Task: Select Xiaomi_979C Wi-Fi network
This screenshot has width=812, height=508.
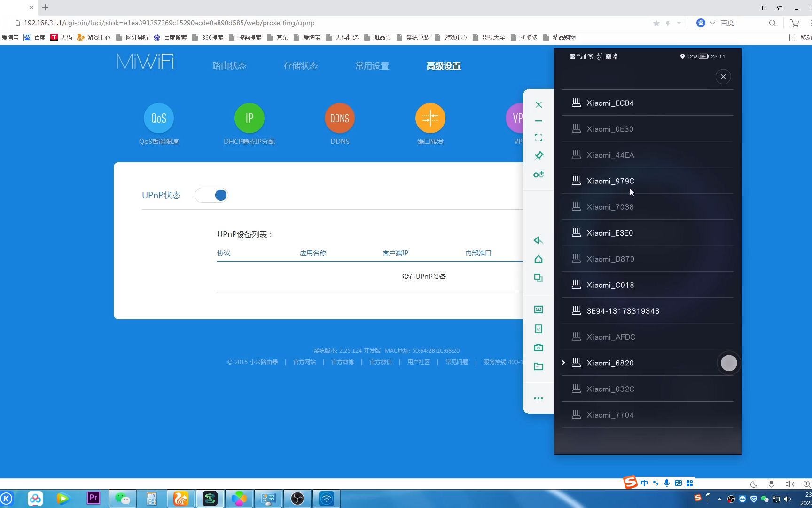Action: coord(648,181)
